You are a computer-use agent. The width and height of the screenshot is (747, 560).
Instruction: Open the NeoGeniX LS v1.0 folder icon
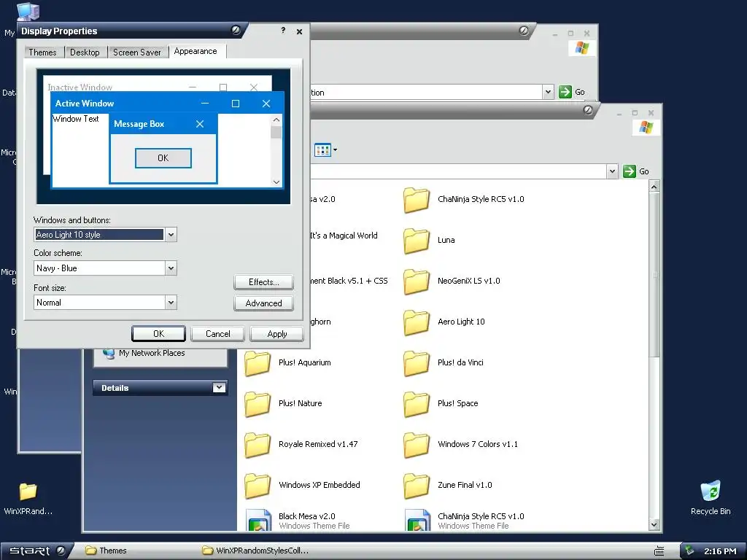pos(416,281)
